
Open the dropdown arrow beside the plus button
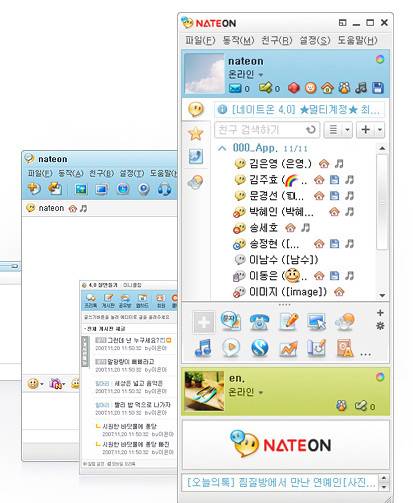(x=380, y=129)
